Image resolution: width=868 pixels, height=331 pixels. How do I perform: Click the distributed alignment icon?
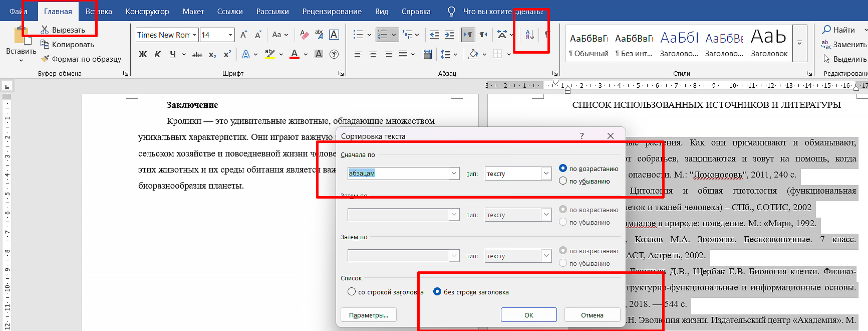[427, 54]
